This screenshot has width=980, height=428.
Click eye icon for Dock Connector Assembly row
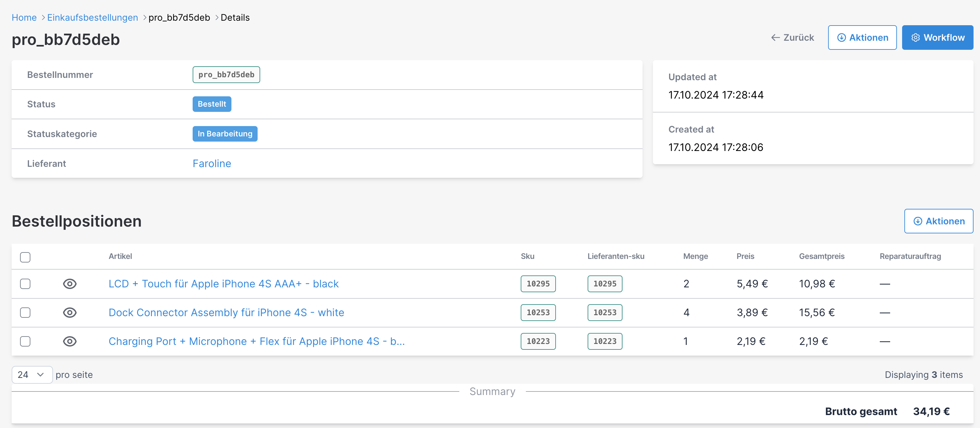click(x=69, y=312)
